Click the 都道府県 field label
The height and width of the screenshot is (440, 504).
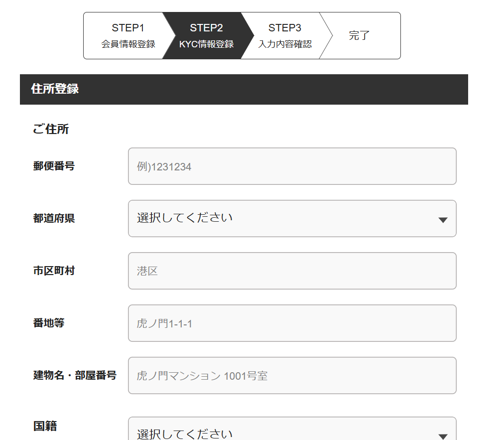54,218
